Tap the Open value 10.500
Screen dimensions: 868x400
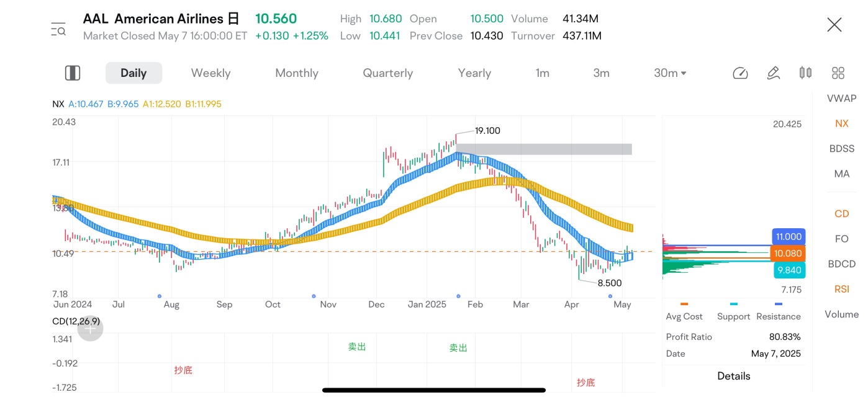point(487,19)
